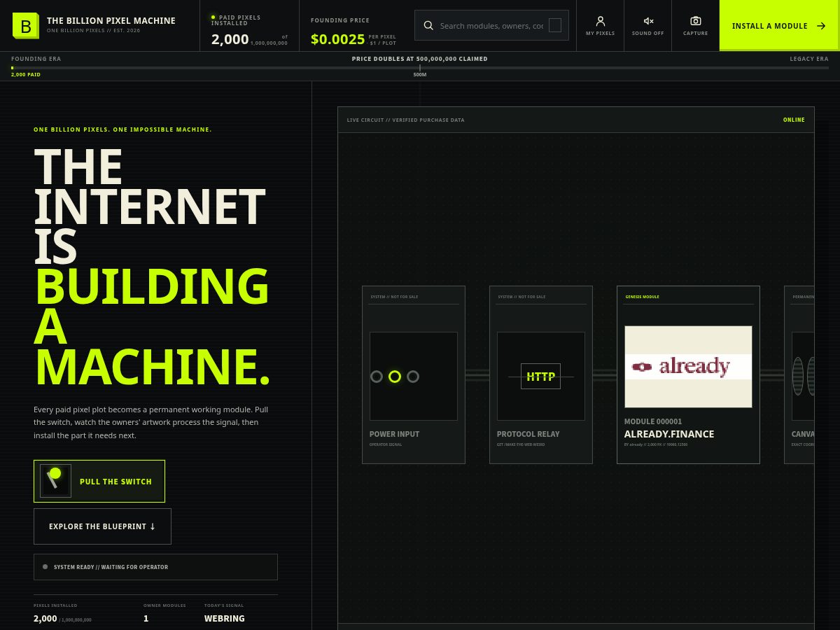Click the HTTP Protocol Relay artwork
The image size is (840, 630).
(541, 376)
